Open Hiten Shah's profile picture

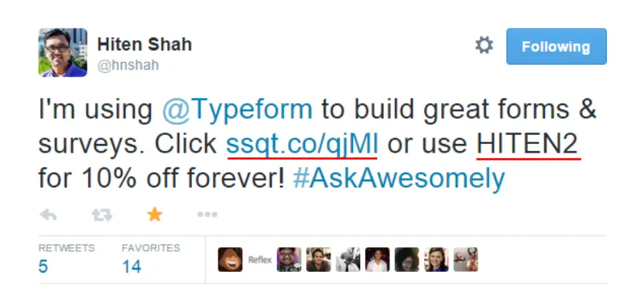point(63,52)
